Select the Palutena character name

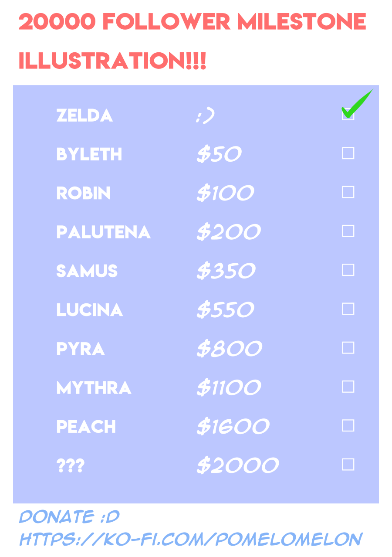tap(103, 232)
